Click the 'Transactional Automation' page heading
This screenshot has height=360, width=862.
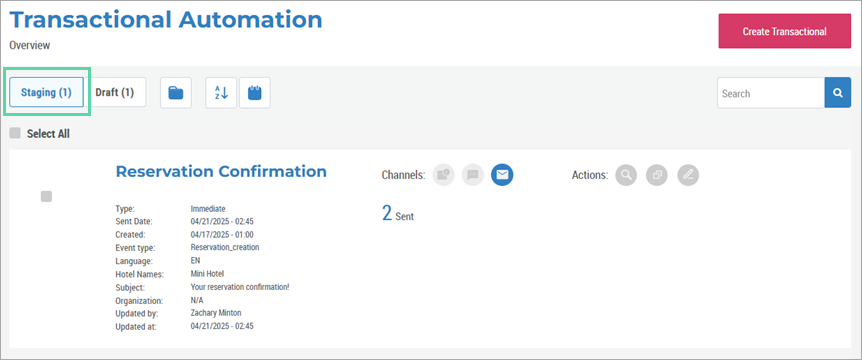coord(166,20)
